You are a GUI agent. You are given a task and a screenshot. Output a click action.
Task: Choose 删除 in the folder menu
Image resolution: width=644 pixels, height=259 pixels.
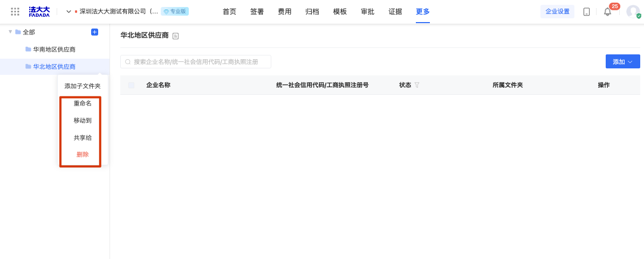[x=83, y=155]
